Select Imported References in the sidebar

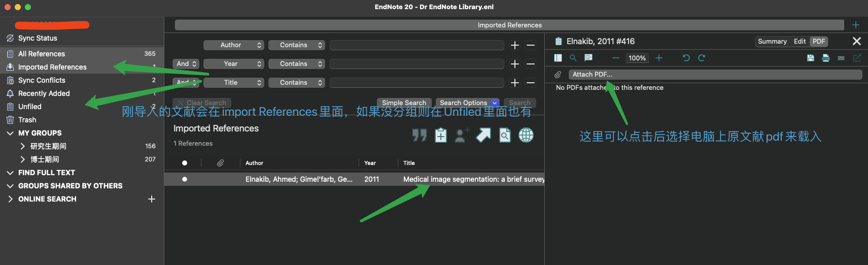[82, 67]
